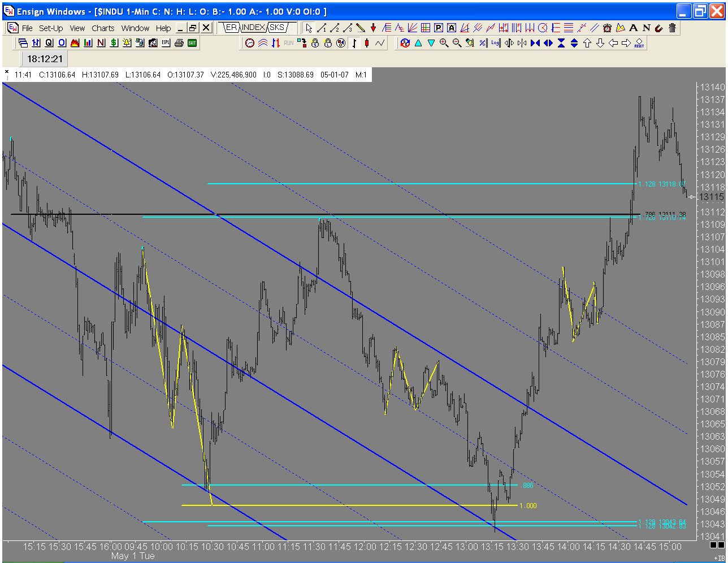The image size is (728, 563).
Task: Toggle the RUN button
Action: pos(289,43)
